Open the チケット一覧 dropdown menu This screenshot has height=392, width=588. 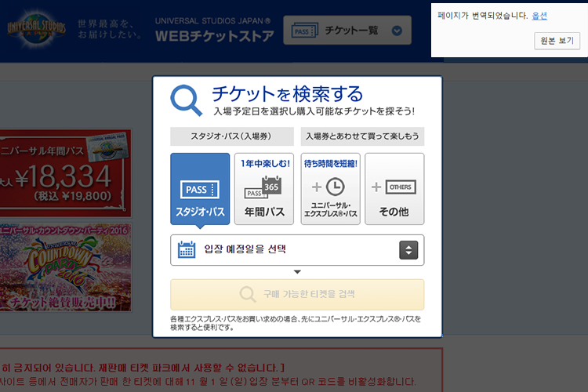click(x=347, y=31)
